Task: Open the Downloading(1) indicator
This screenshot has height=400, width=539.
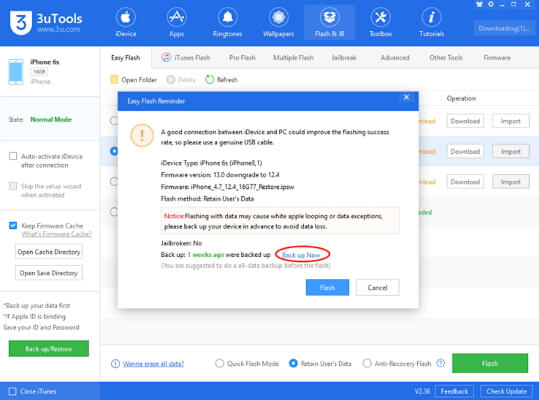Action: [x=504, y=29]
